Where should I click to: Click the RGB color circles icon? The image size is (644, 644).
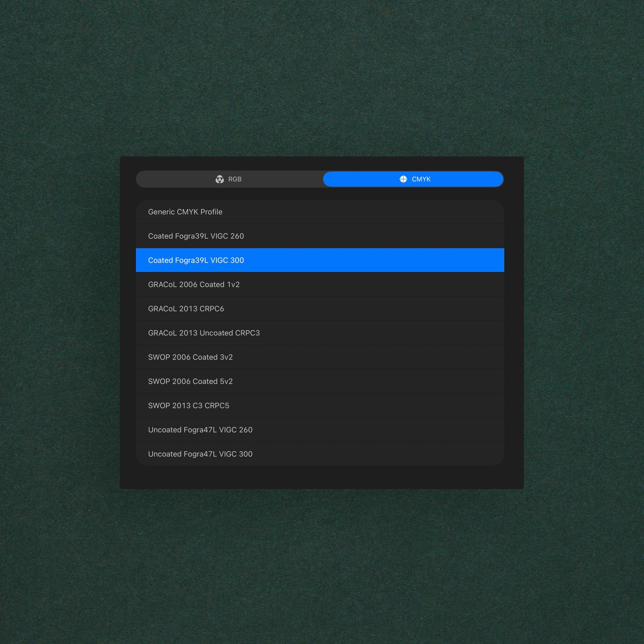219,179
